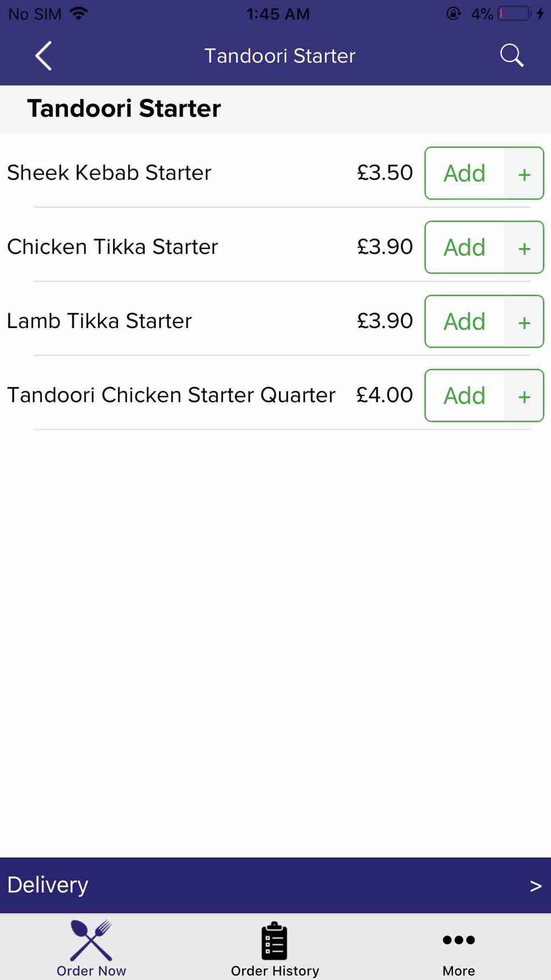The height and width of the screenshot is (980, 551).
Task: Tap the More three-dots icon
Action: pyautogui.click(x=458, y=940)
